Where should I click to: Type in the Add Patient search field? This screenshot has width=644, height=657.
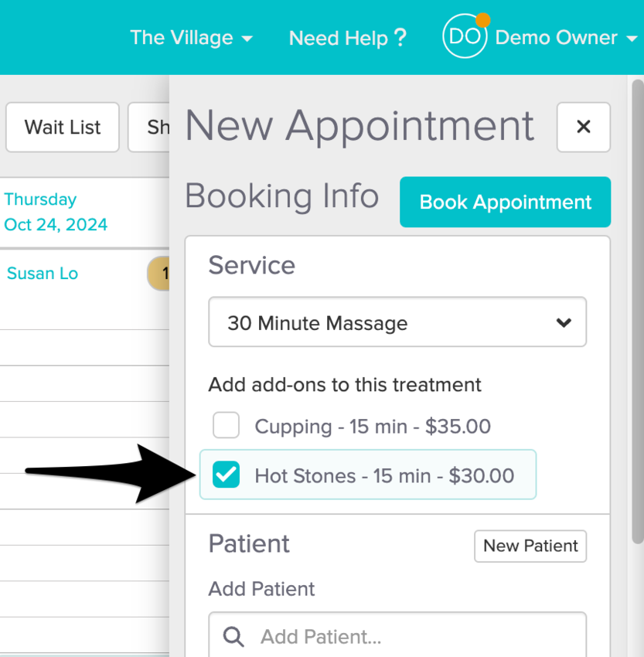point(410,636)
